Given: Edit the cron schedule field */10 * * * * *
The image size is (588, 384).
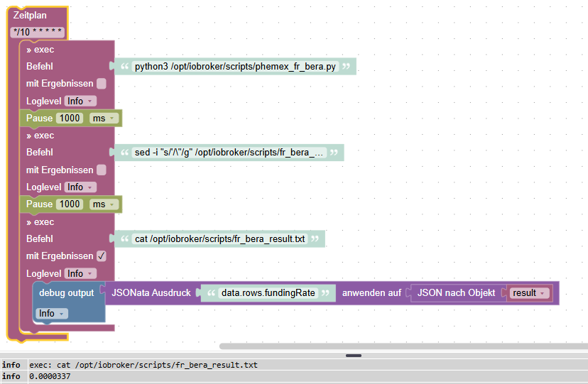Looking at the screenshot, I should tap(37, 32).
